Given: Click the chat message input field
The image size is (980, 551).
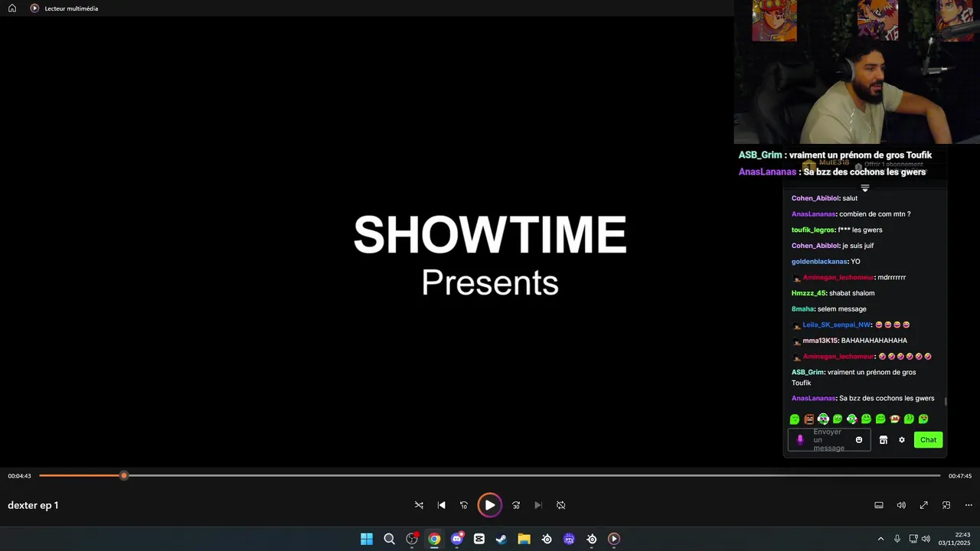Looking at the screenshot, I should point(829,440).
